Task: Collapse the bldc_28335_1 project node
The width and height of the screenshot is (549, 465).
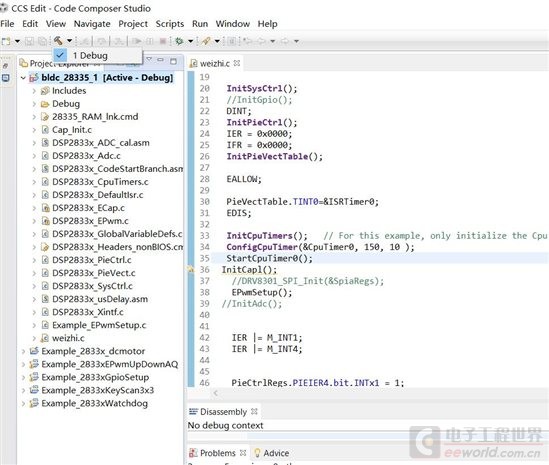Action: point(23,78)
